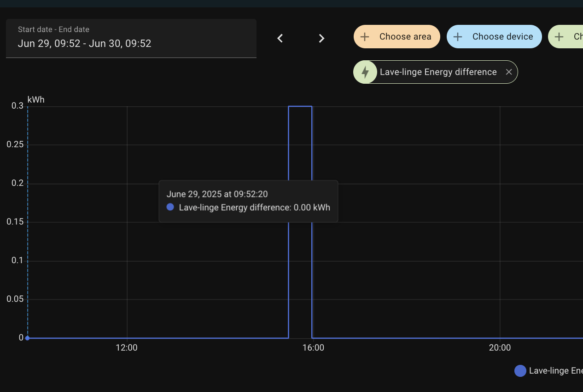Click the tooltip showing June 29, 2025 reading
The image size is (583, 392).
click(x=248, y=201)
